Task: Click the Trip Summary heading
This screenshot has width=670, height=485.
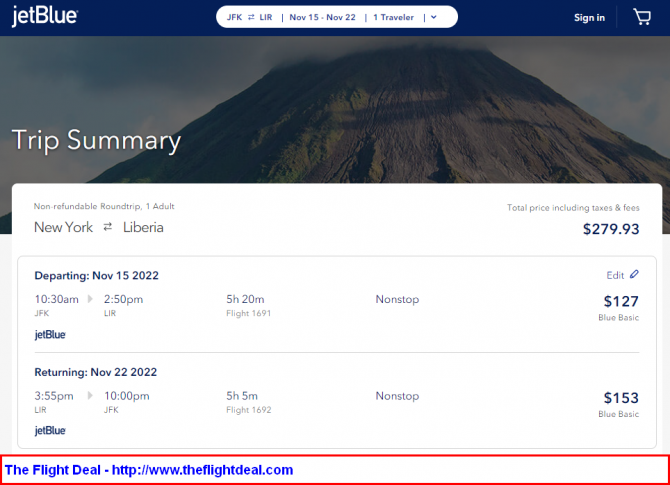Action: click(97, 140)
